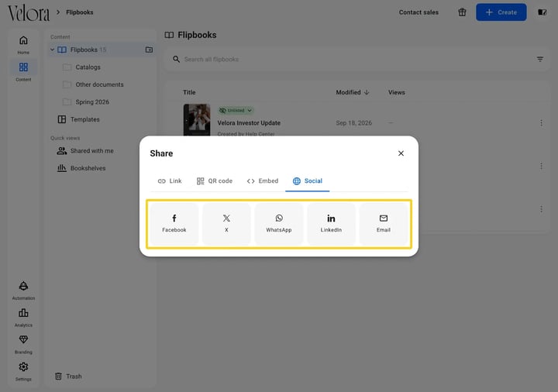Open the Unlisted visibility dropdown

(236, 110)
